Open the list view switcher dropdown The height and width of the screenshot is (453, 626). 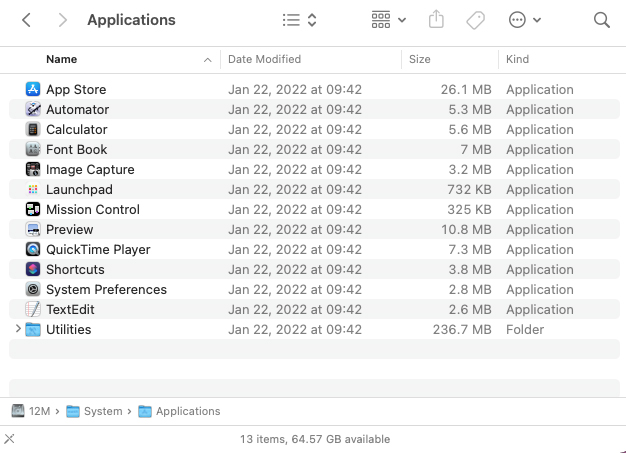coord(299,20)
